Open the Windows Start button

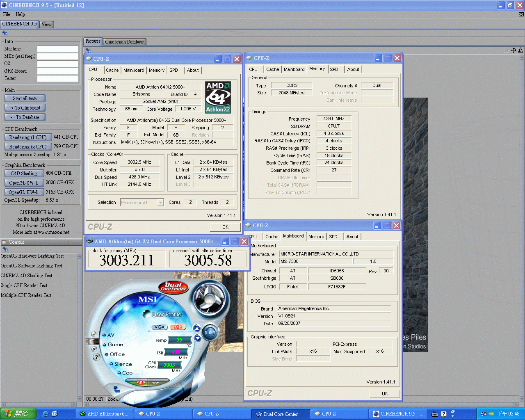point(18,414)
